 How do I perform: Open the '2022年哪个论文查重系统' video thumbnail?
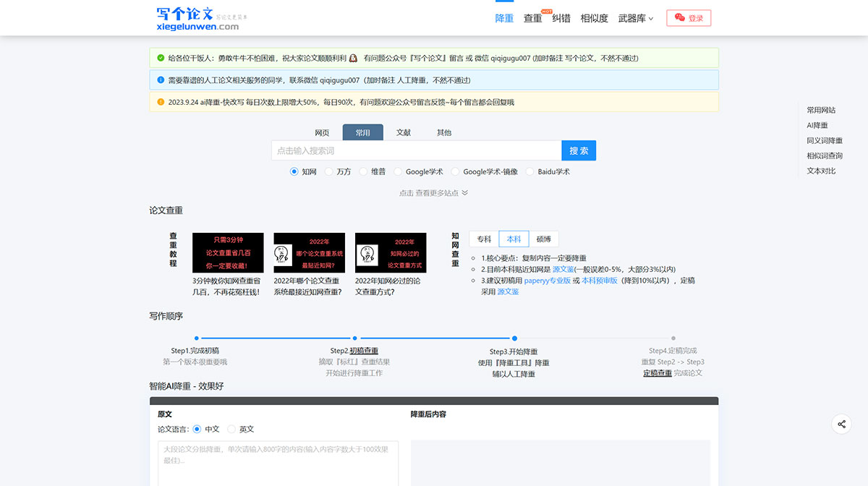click(308, 253)
